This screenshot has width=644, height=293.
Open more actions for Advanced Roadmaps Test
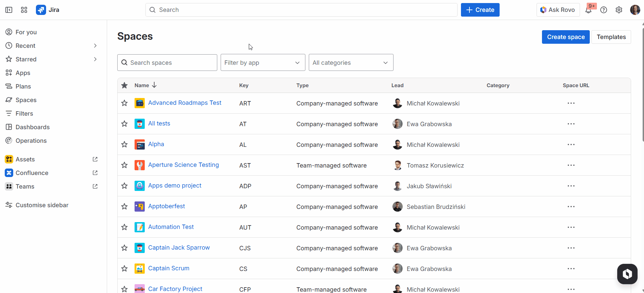pos(571,103)
